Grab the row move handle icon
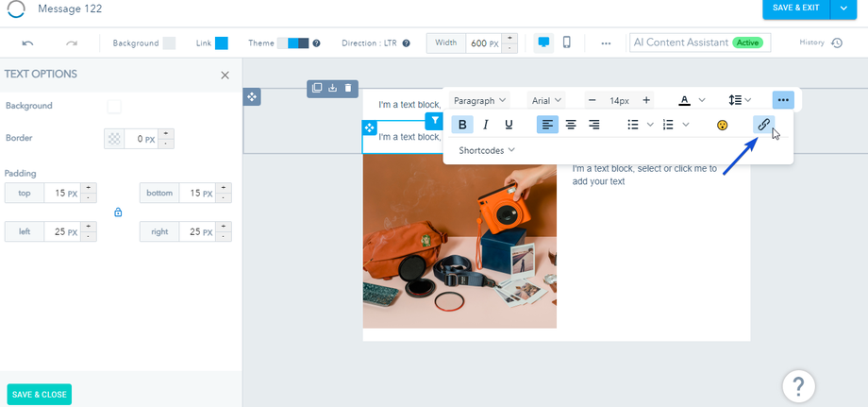The height and width of the screenshot is (407, 868). (x=252, y=97)
